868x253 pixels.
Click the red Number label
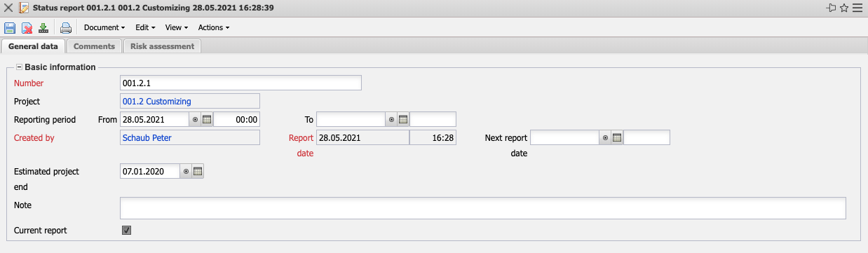click(x=29, y=83)
